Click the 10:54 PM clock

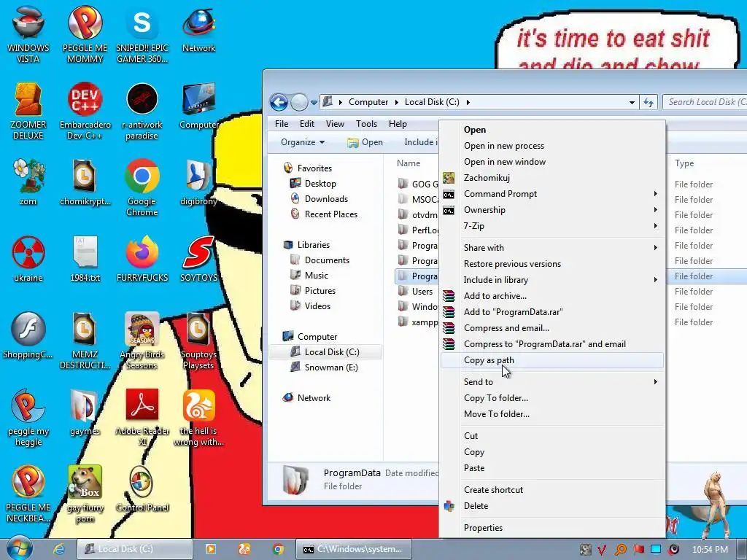(x=710, y=549)
